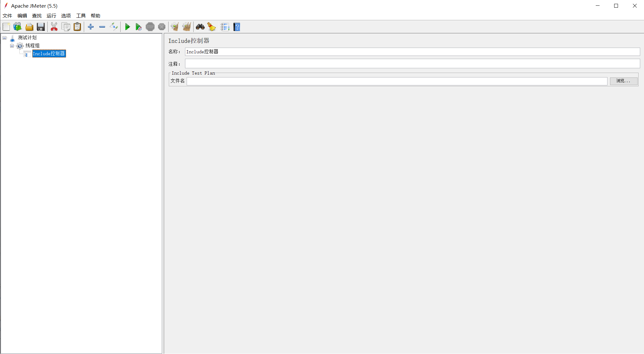Click the Paste clipboard icon
Screen dimensions: 644x354
[x=77, y=27]
